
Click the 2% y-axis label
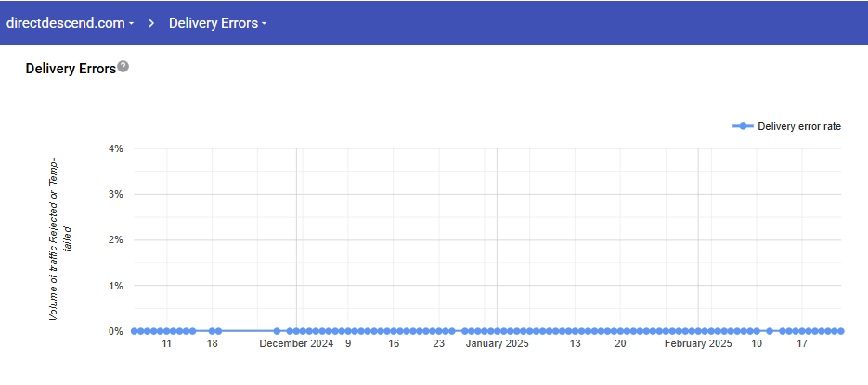point(115,239)
